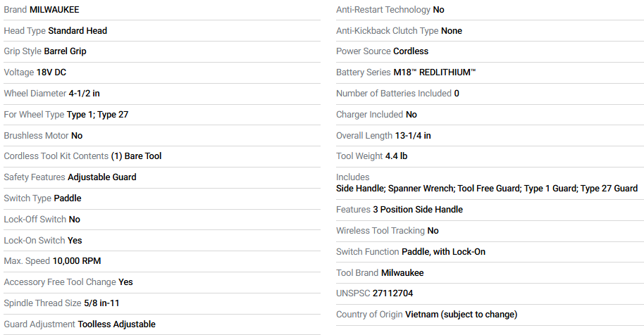Select the Voltage 18V DC value
644x335 pixels.
point(51,72)
